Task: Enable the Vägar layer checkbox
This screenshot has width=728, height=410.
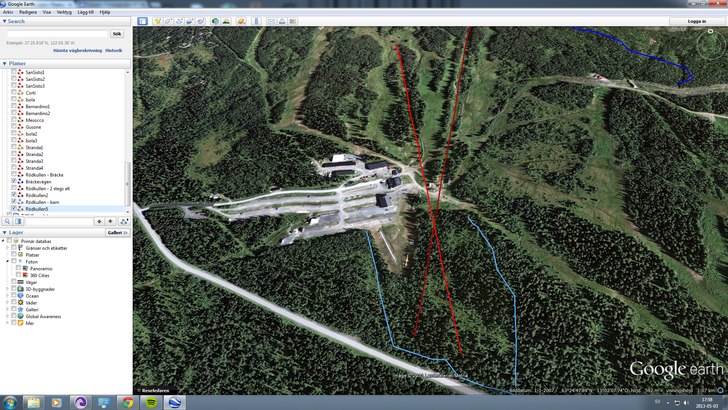Action: click(x=15, y=282)
